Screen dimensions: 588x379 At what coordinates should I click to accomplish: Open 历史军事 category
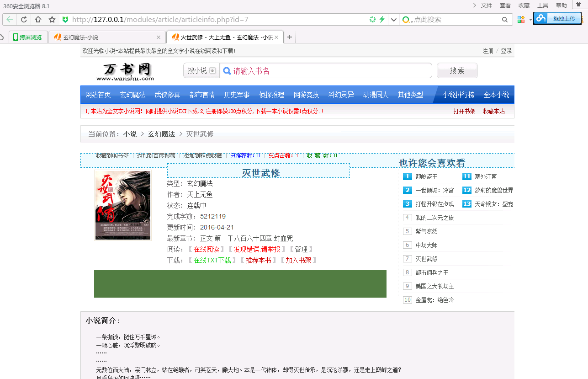(x=237, y=95)
